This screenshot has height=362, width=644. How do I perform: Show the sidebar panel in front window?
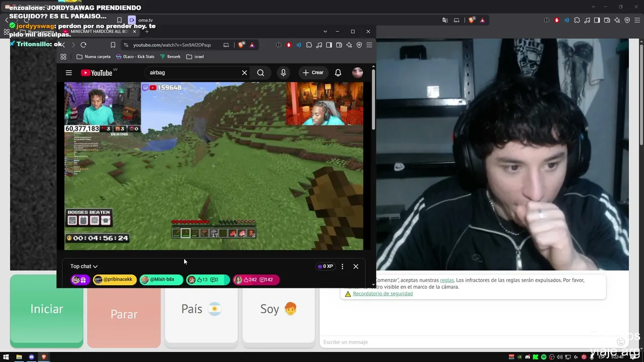tap(329, 45)
